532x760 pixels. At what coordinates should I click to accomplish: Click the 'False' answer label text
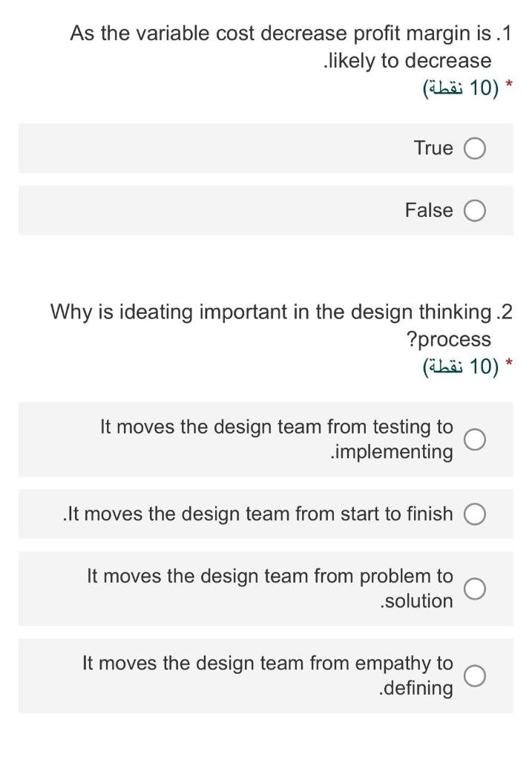(x=429, y=211)
